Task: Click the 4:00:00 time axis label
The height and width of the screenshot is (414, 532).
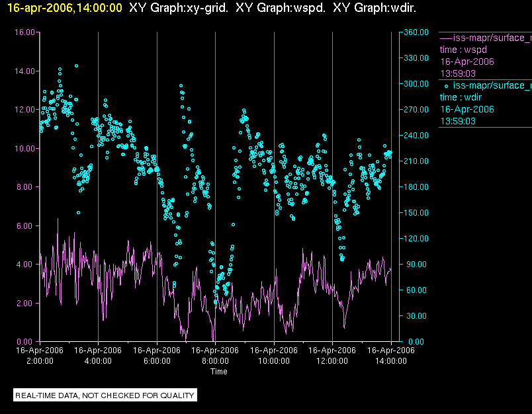Action: click(x=98, y=361)
